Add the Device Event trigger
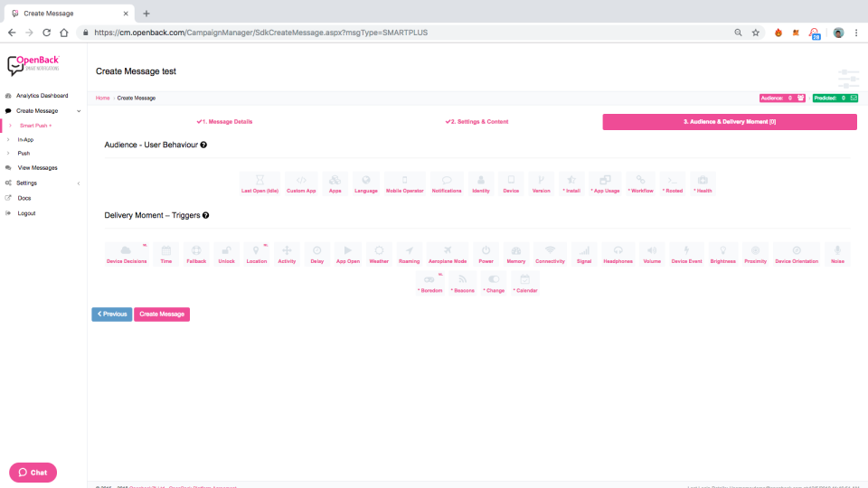Viewport: 868px width, 488px height. click(686, 254)
